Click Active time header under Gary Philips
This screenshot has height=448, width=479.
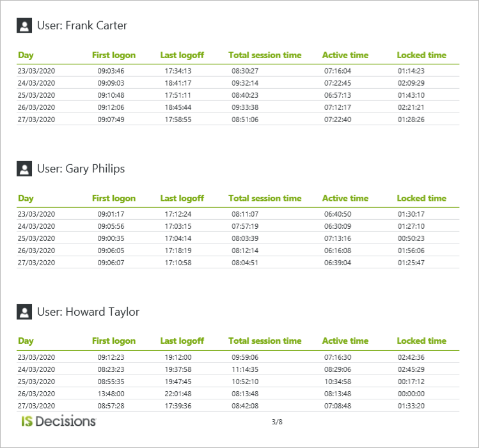coord(345,198)
